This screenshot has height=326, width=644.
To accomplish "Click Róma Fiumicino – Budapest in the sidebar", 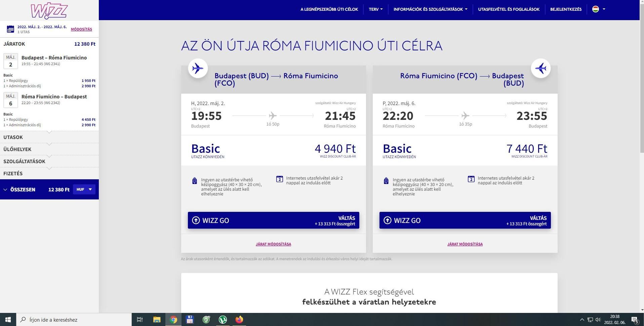I will 54,97.
